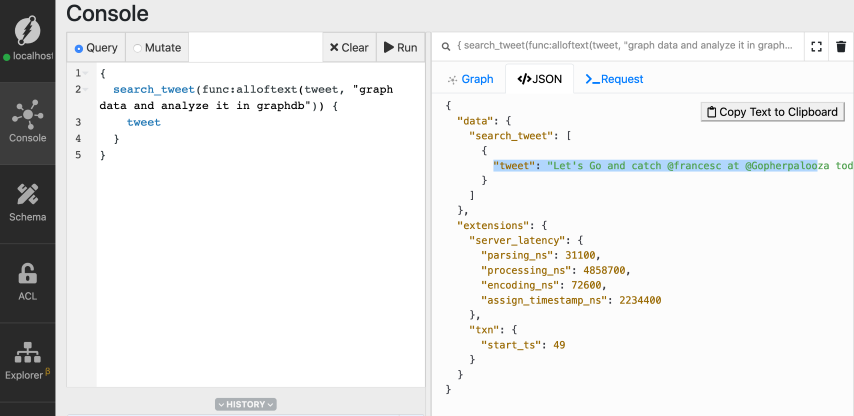Click the Dgraph logo in the sidebar

[x=27, y=30]
